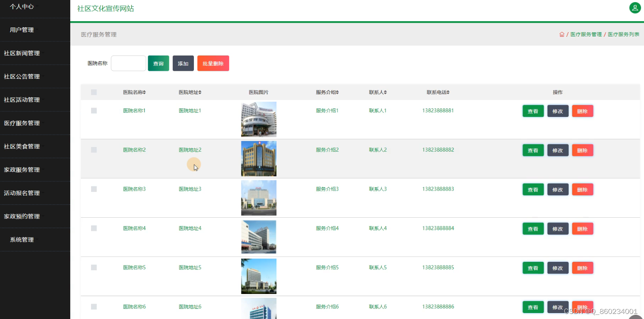Image resolution: width=644 pixels, height=319 pixels.
Task: Check the row checkbox for 医院名称6
Action: [94, 307]
